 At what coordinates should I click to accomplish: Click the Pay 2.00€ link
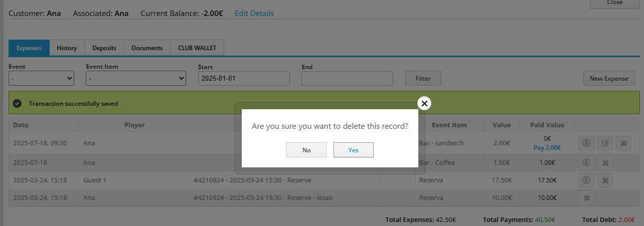(547, 147)
